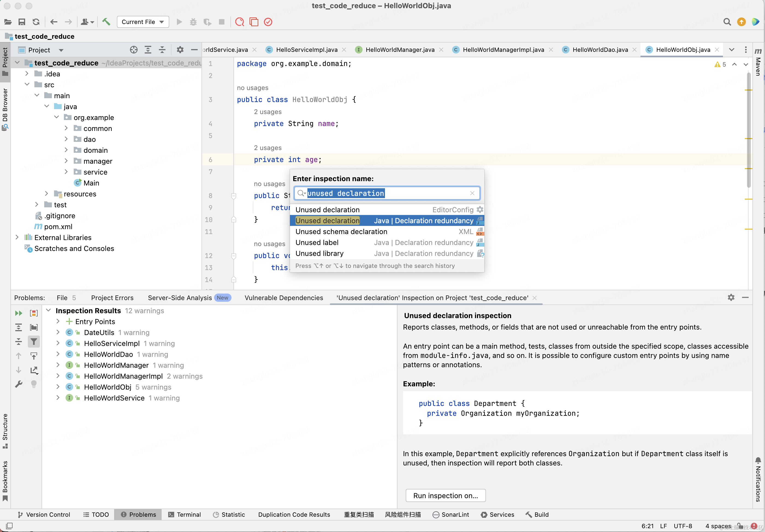Open SonarLint tool window

[450, 514]
